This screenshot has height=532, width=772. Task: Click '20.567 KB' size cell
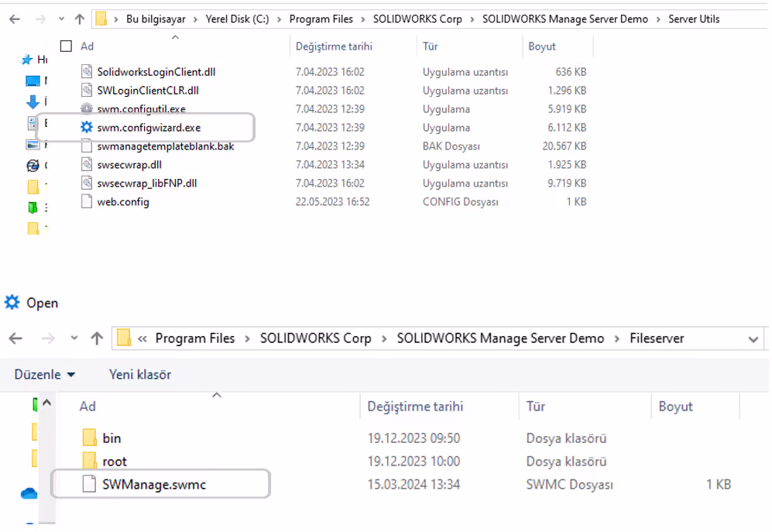pos(564,146)
